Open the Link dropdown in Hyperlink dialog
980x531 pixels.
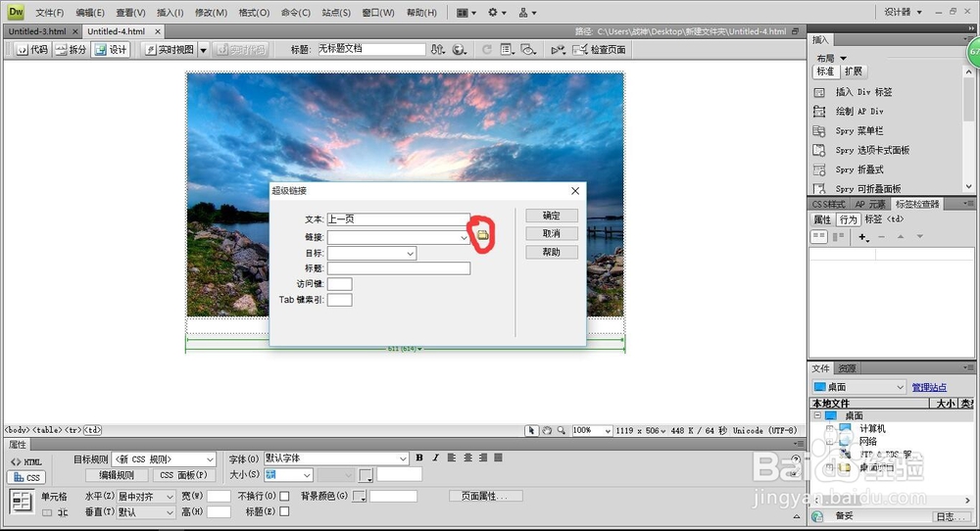464,237
